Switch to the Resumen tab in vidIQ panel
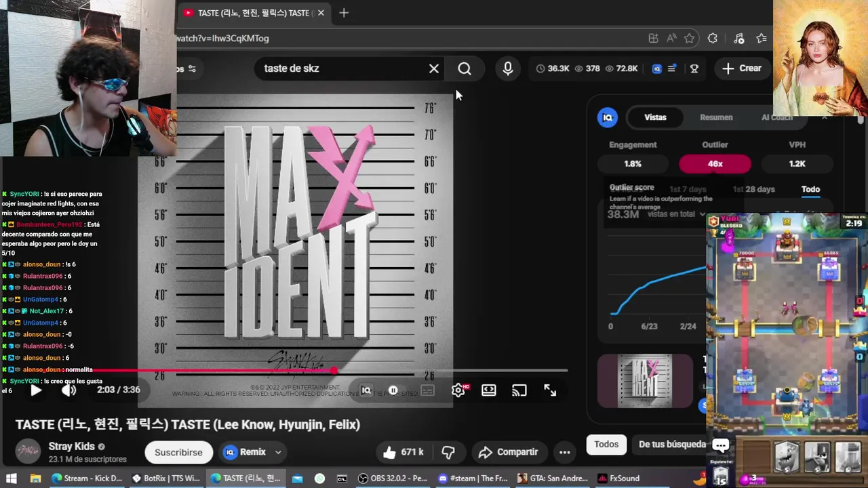868x488 pixels. [716, 117]
